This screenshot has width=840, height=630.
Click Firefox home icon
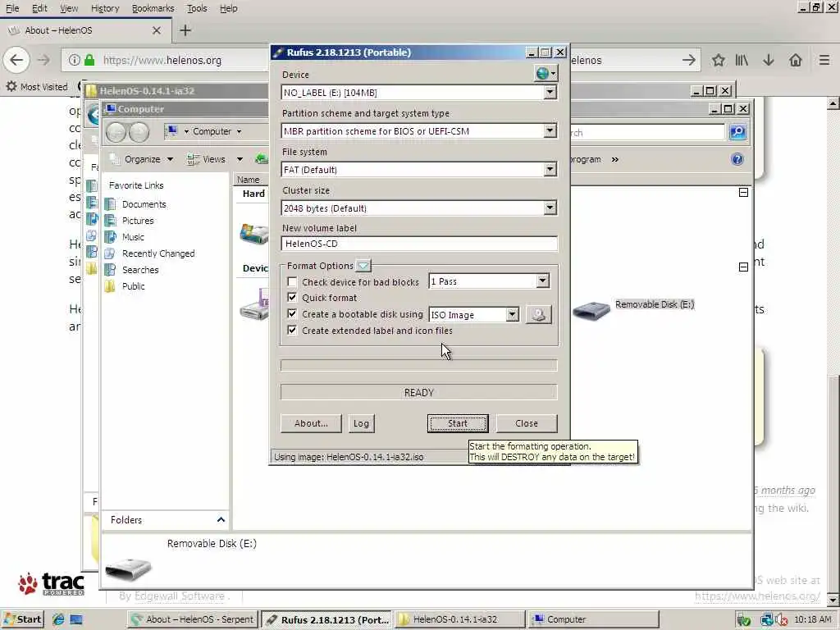(x=796, y=60)
